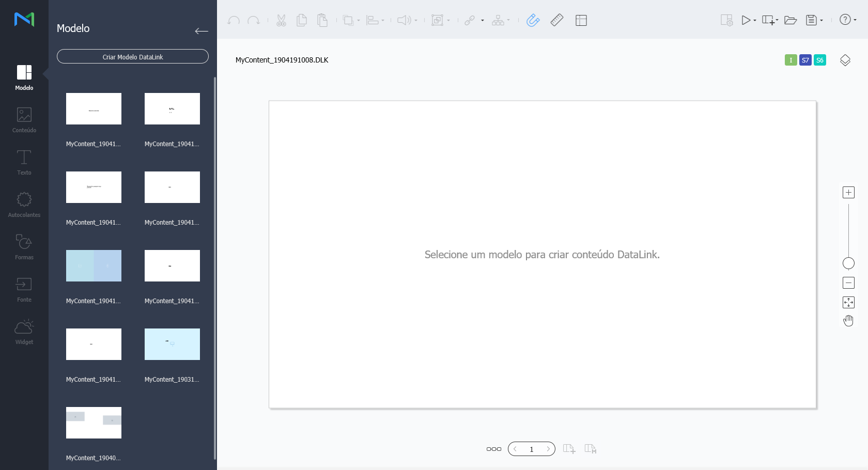The height and width of the screenshot is (470, 868).
Task: Toggle the snap magnet icon
Action: [x=533, y=20]
